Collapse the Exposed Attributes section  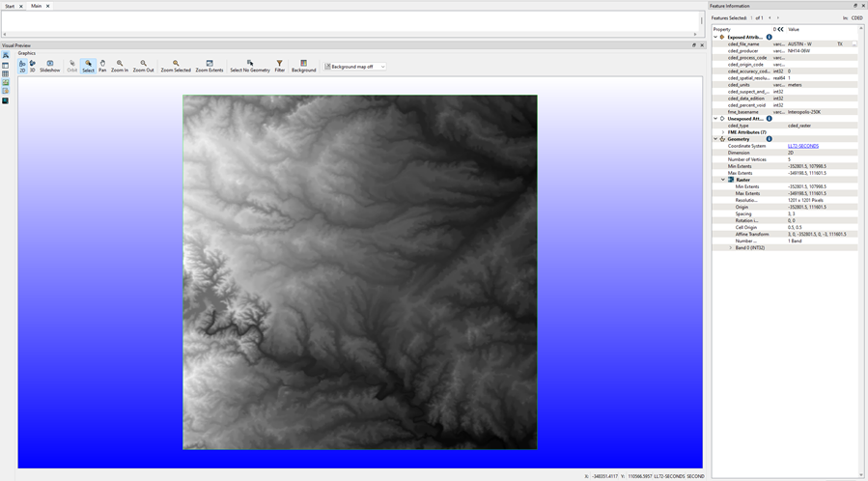715,37
